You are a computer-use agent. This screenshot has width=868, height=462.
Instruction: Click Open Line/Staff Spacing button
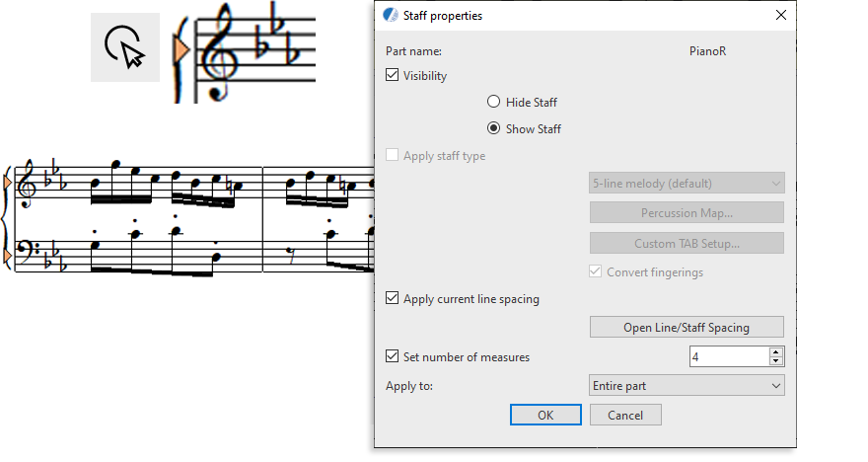pyautogui.click(x=687, y=327)
